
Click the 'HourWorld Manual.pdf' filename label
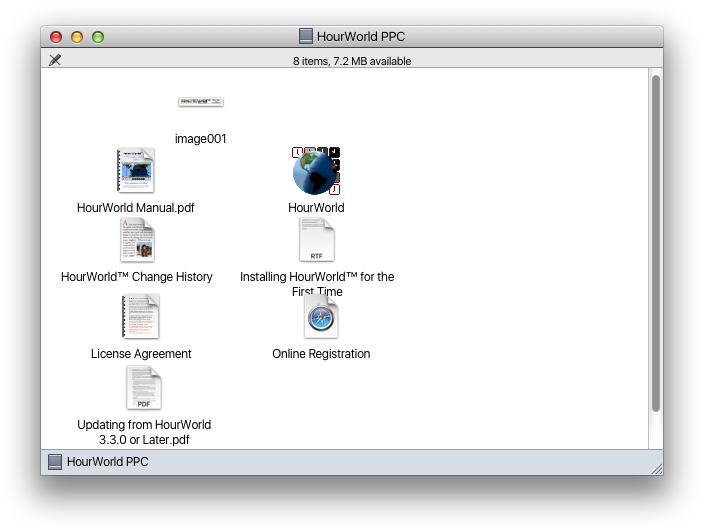(136, 208)
